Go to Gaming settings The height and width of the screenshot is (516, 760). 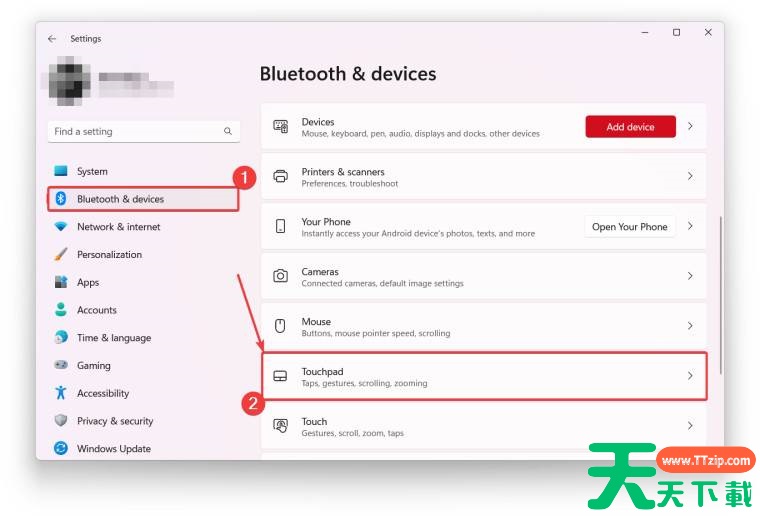click(x=143, y=365)
